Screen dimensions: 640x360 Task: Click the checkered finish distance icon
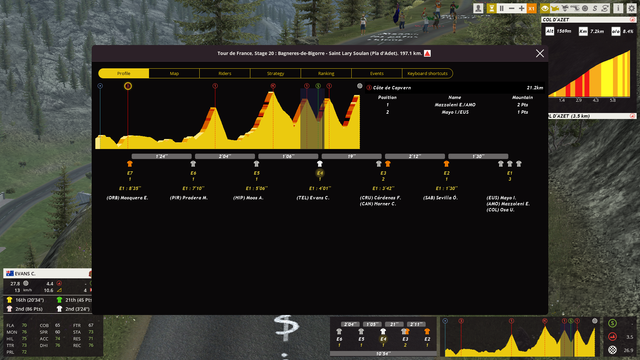pos(612,350)
